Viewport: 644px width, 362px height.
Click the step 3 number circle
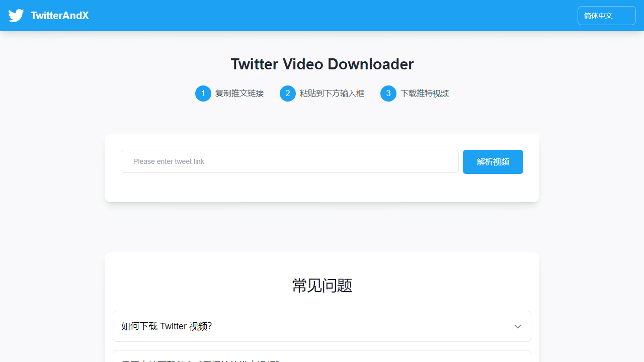click(x=388, y=94)
